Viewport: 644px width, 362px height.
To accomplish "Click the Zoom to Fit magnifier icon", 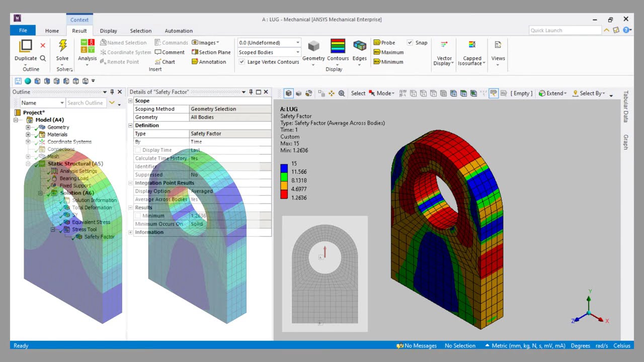I will (x=342, y=93).
